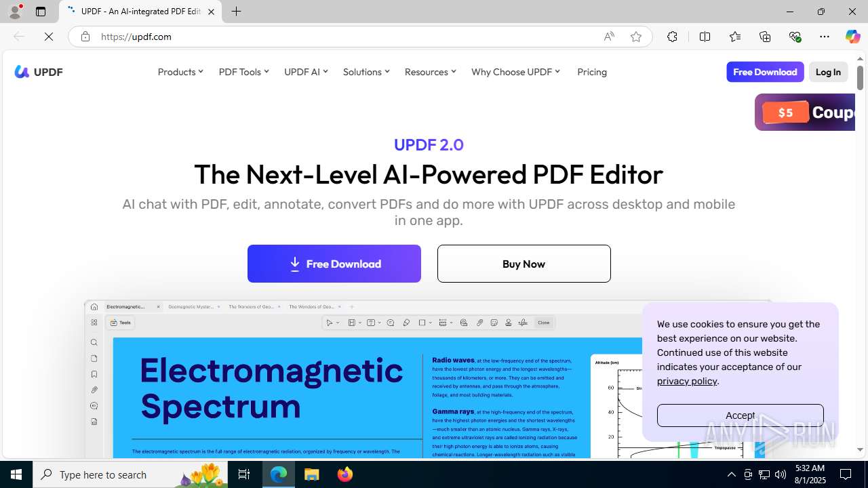Open the Copilot sidebar icon
This screenshot has width=868, height=488.
852,37
